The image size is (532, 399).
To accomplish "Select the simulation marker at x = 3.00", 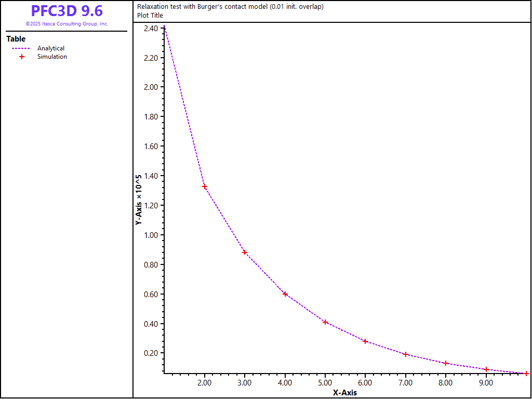I will [245, 252].
